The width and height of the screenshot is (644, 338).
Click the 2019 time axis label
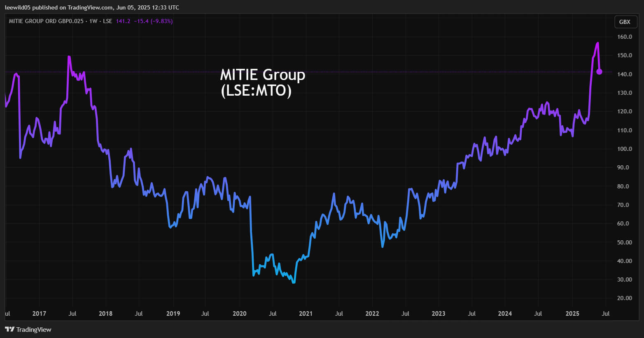173,314
